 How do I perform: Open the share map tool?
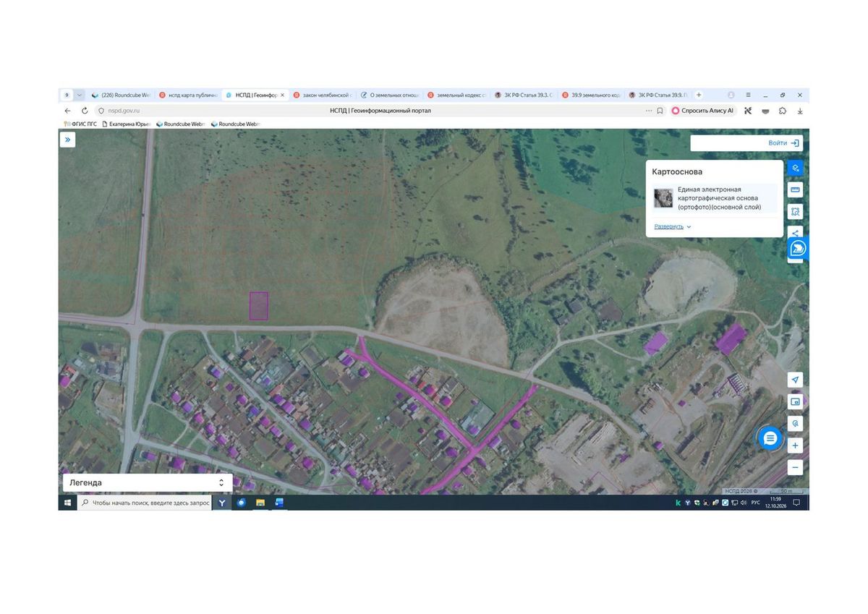(795, 233)
